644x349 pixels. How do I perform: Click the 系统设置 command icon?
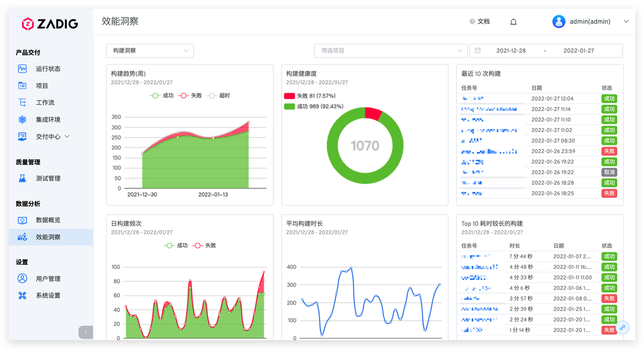point(22,296)
